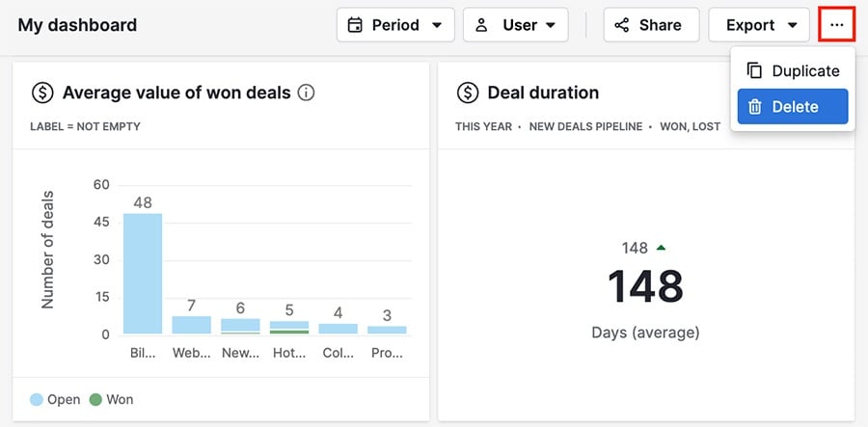868x427 pixels.
Task: Click the three-dot more options button
Action: [x=835, y=25]
